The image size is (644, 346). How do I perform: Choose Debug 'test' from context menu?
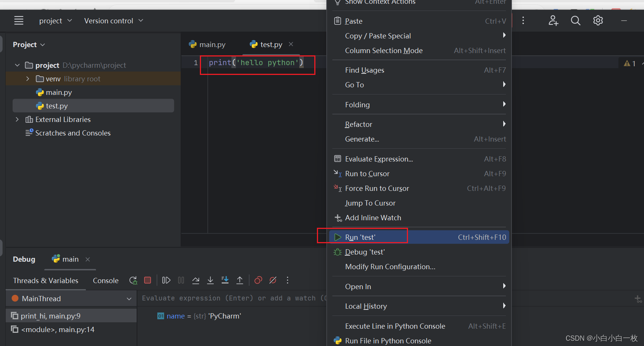pyautogui.click(x=420, y=252)
